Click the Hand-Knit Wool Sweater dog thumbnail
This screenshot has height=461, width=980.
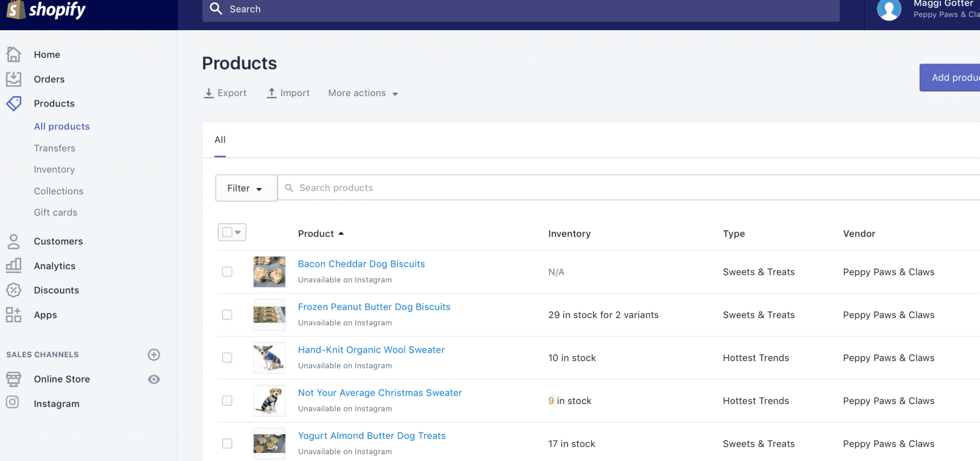(x=269, y=358)
